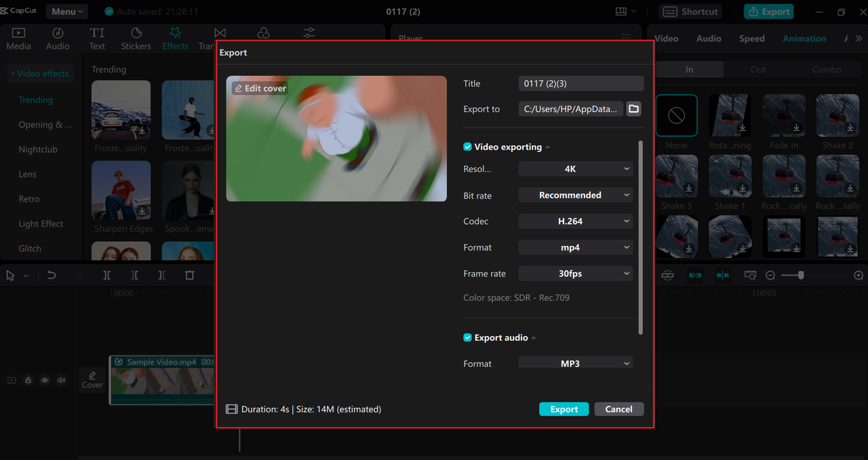
Task: Click the Sharpen Edges effect thumbnail
Action: pyautogui.click(x=121, y=190)
